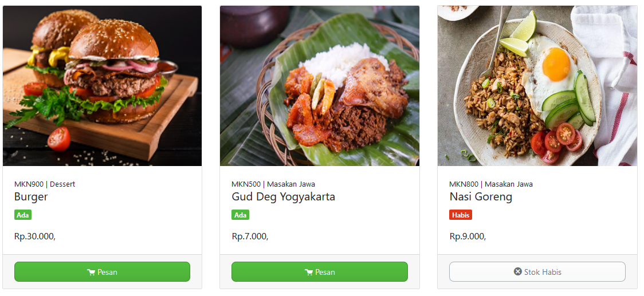Click the red Habis badge under Nasi Goreng
Screen dimensions: 644x296
[461, 215]
